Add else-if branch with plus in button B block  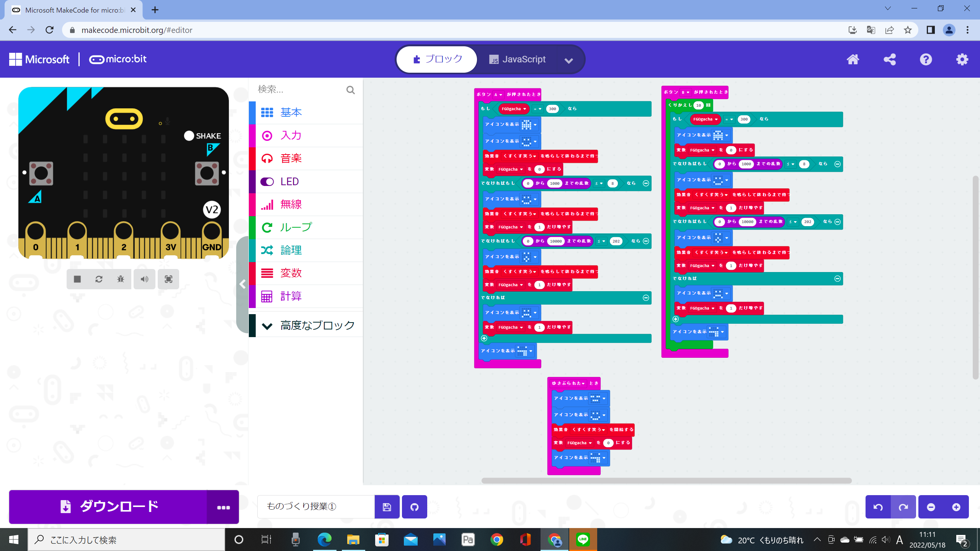[676, 319]
